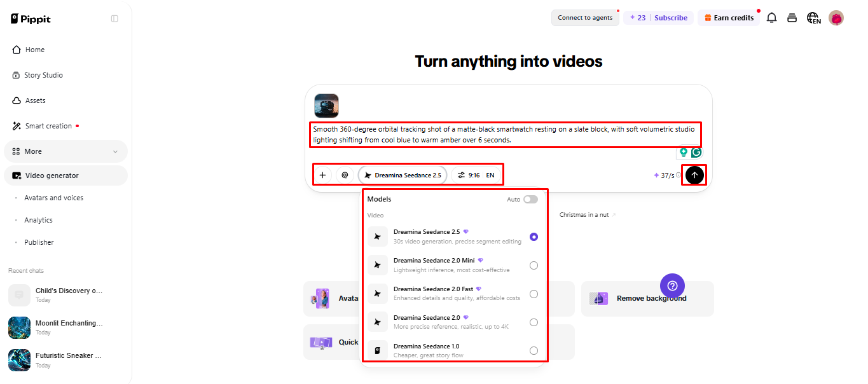
Task: Click the plus add attachment icon
Action: tap(322, 175)
